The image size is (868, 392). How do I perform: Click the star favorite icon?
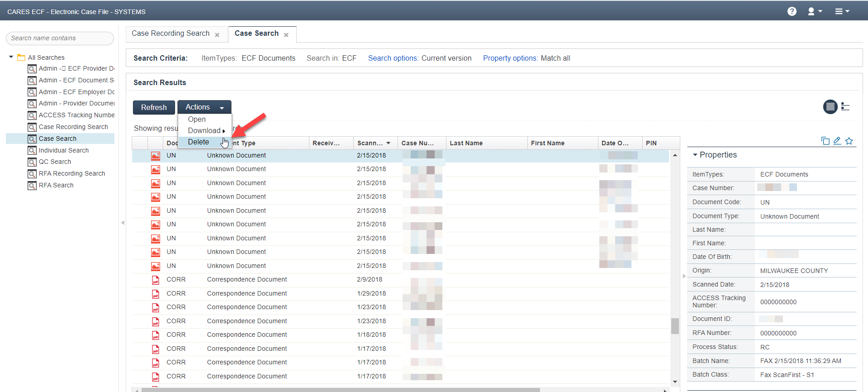click(849, 141)
